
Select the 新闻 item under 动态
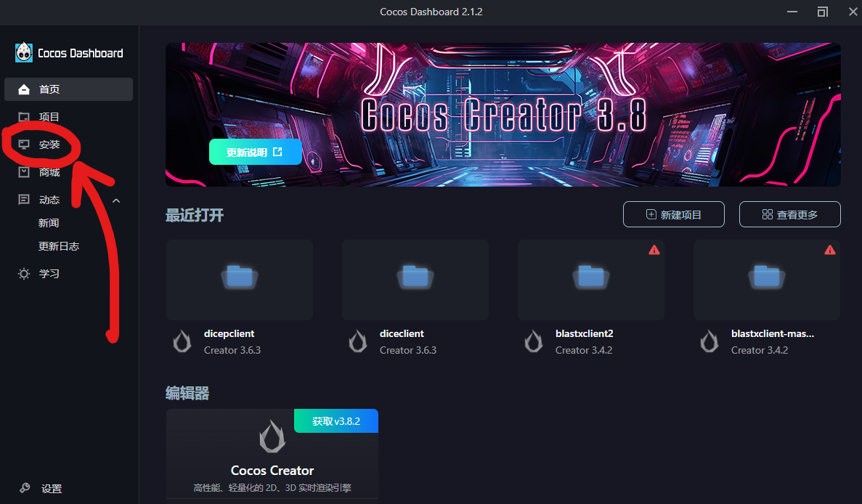[49, 222]
